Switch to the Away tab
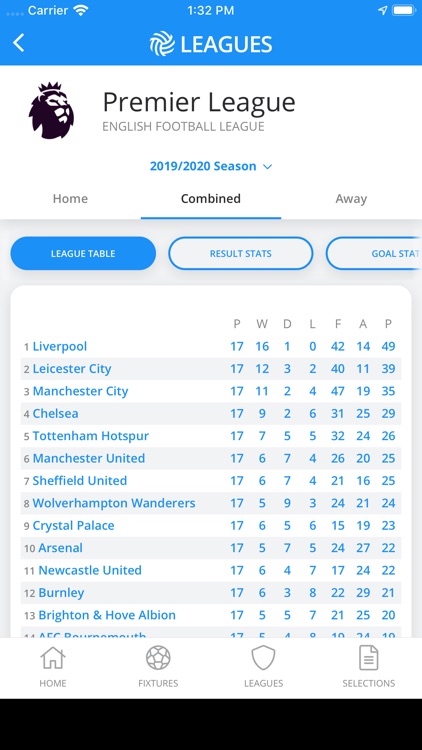 pyautogui.click(x=351, y=199)
